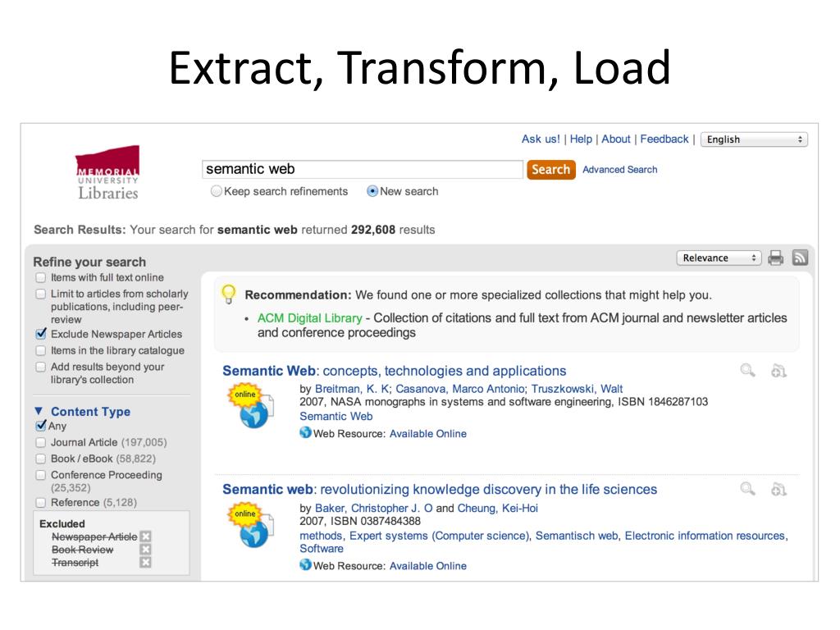Click the printer icon

pyautogui.click(x=775, y=258)
